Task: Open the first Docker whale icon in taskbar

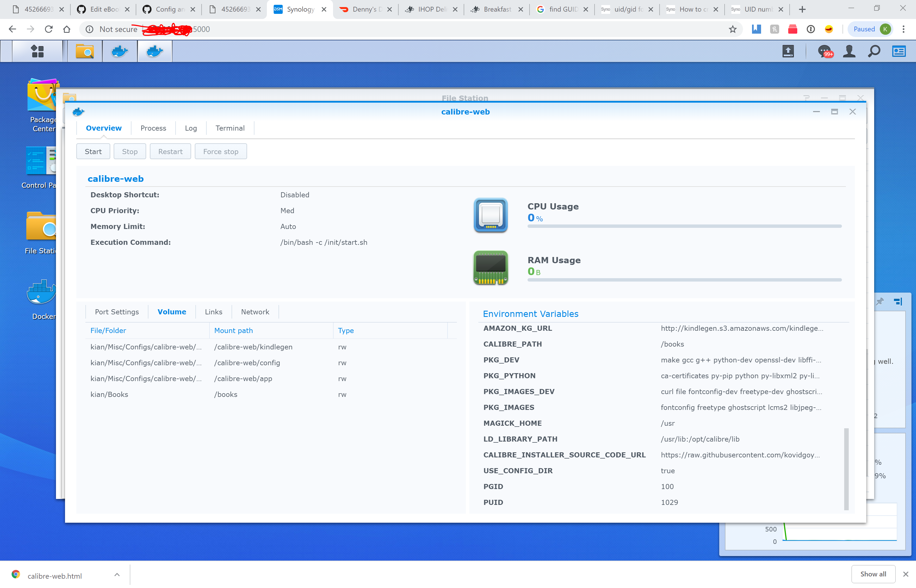Action: click(x=120, y=51)
